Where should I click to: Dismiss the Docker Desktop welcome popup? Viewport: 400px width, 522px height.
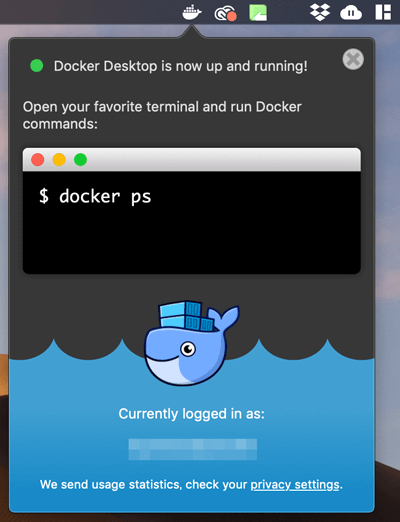click(353, 59)
